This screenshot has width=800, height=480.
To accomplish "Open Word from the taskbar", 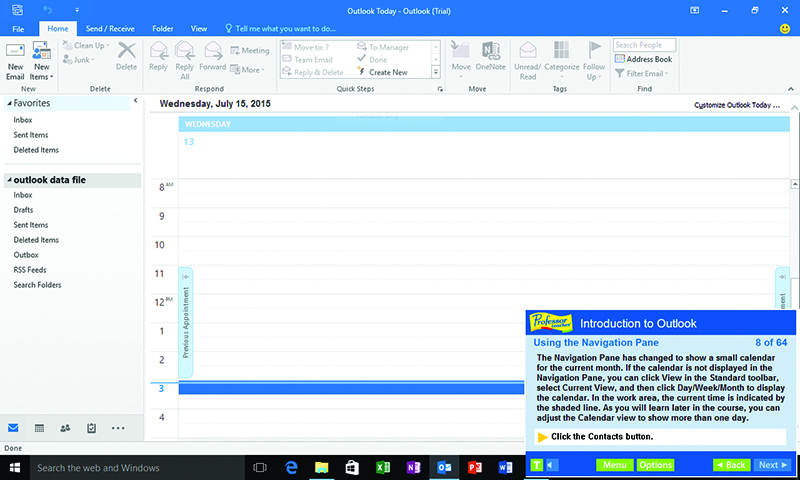I will 505,467.
